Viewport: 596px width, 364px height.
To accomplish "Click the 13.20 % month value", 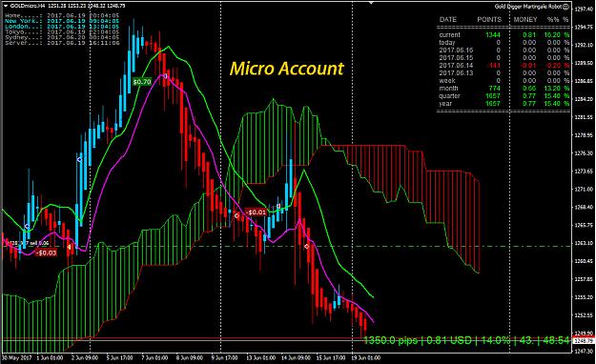I will [x=557, y=89].
